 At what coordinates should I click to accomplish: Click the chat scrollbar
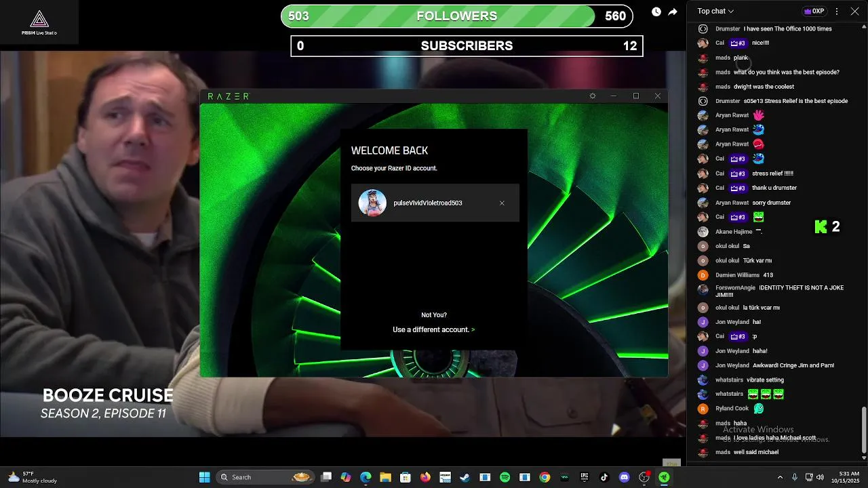863,430
